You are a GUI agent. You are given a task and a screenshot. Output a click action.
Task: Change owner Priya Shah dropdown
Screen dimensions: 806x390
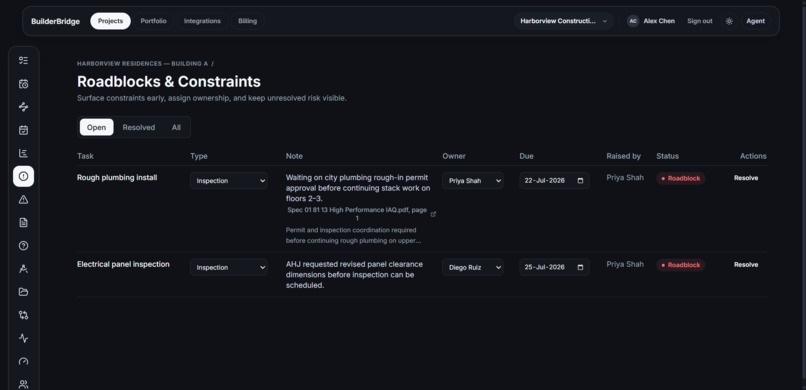[x=473, y=181]
